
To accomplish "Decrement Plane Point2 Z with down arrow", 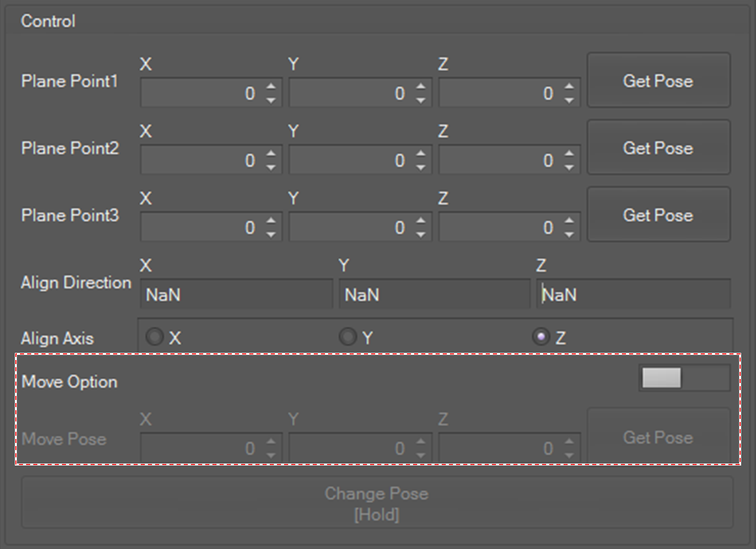I will [569, 167].
